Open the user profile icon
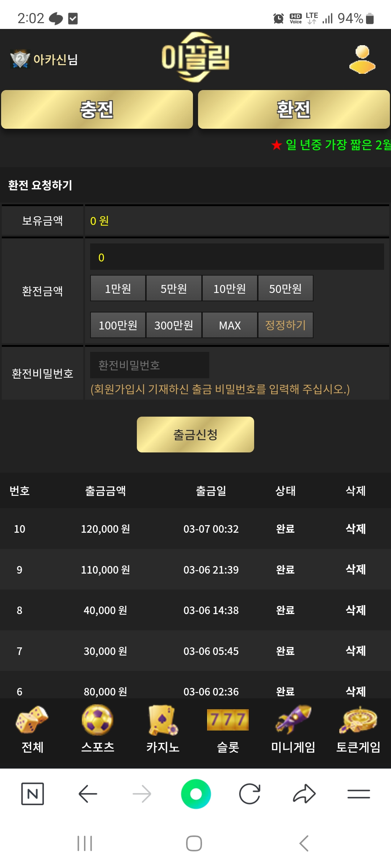 [x=362, y=59]
